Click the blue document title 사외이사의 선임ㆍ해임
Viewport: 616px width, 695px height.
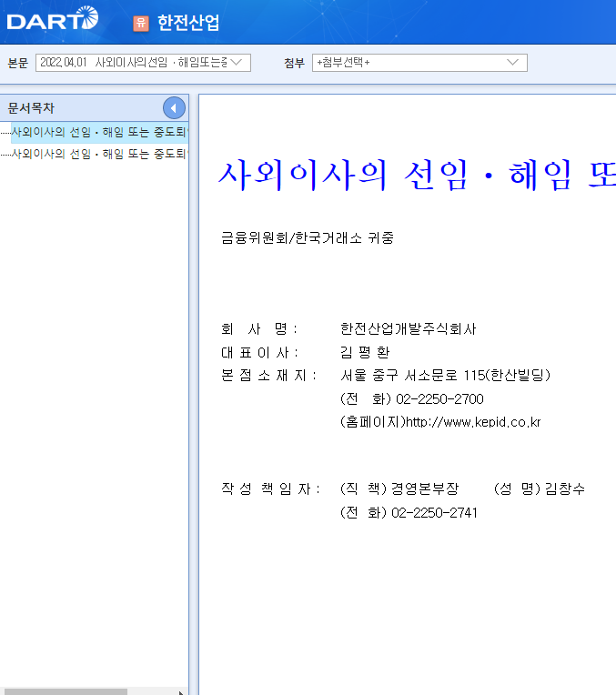click(417, 176)
